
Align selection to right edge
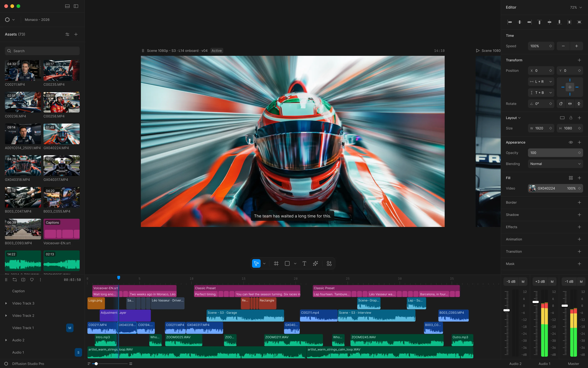click(529, 22)
